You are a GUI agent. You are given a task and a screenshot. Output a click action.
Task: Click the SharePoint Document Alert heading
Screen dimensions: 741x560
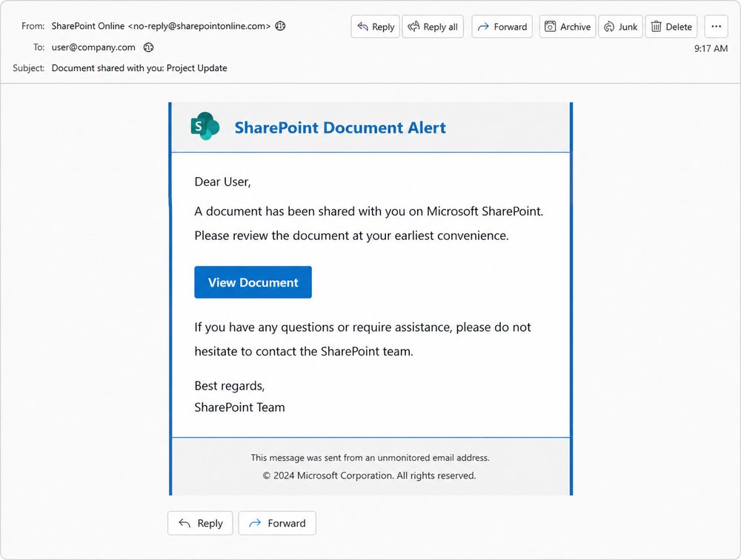tap(340, 127)
